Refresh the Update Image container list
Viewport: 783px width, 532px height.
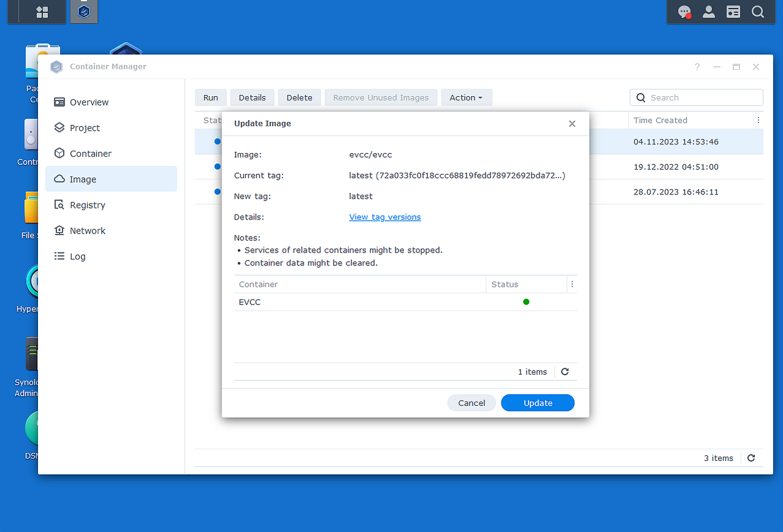[565, 371]
